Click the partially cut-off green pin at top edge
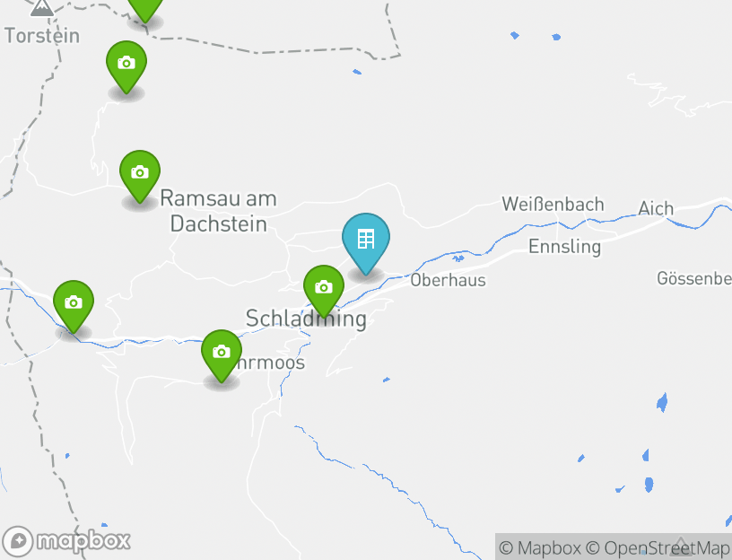 tap(145, 10)
